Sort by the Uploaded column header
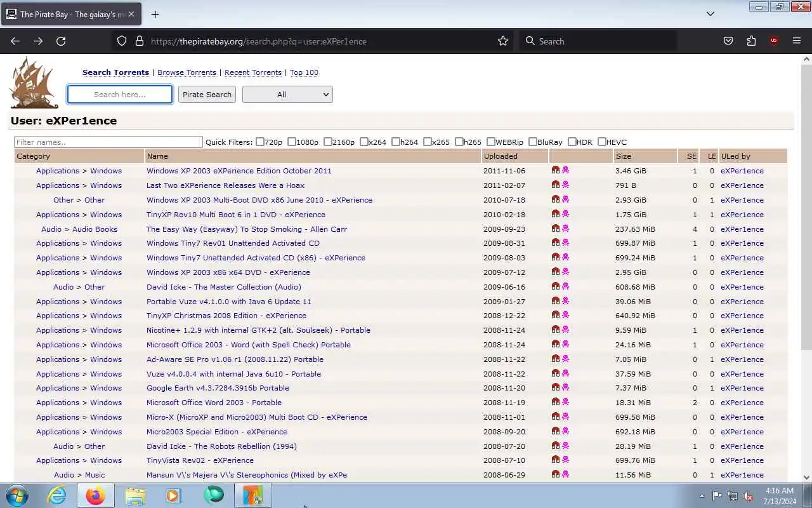Image resolution: width=812 pixels, height=508 pixels. pyautogui.click(x=501, y=156)
